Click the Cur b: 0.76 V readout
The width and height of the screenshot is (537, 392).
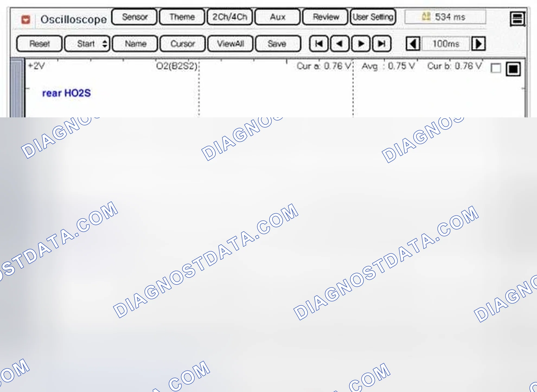(455, 66)
